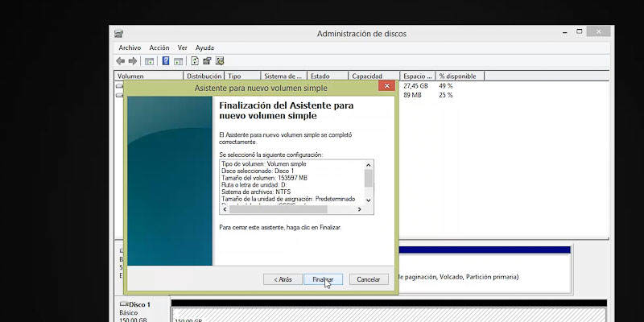This screenshot has width=644, height=322.
Task: Sort by the % disponible column header
Action: (460, 76)
